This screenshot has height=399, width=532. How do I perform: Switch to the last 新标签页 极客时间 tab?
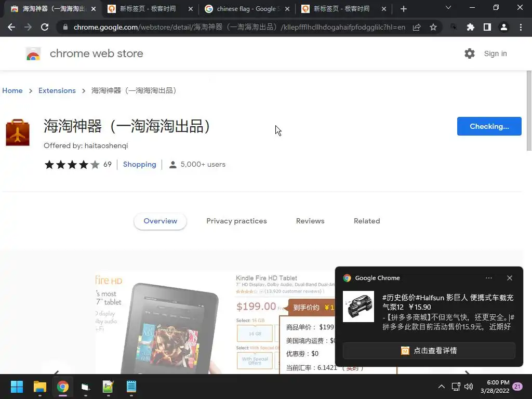pyautogui.click(x=341, y=9)
